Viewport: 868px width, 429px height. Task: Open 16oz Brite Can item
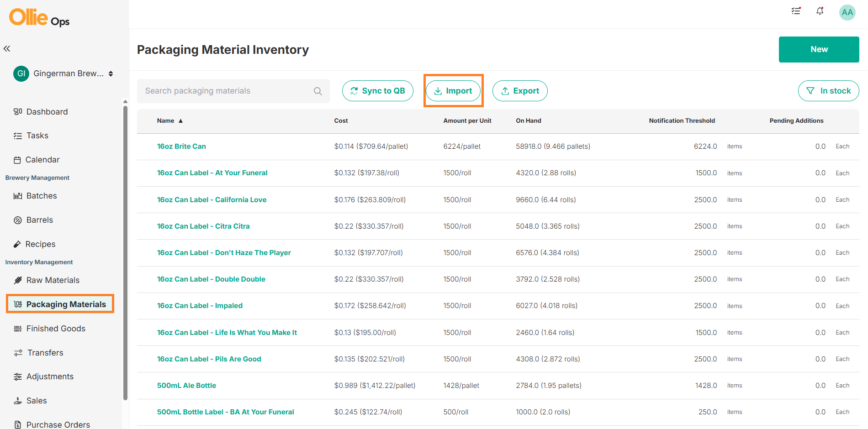[181, 146]
